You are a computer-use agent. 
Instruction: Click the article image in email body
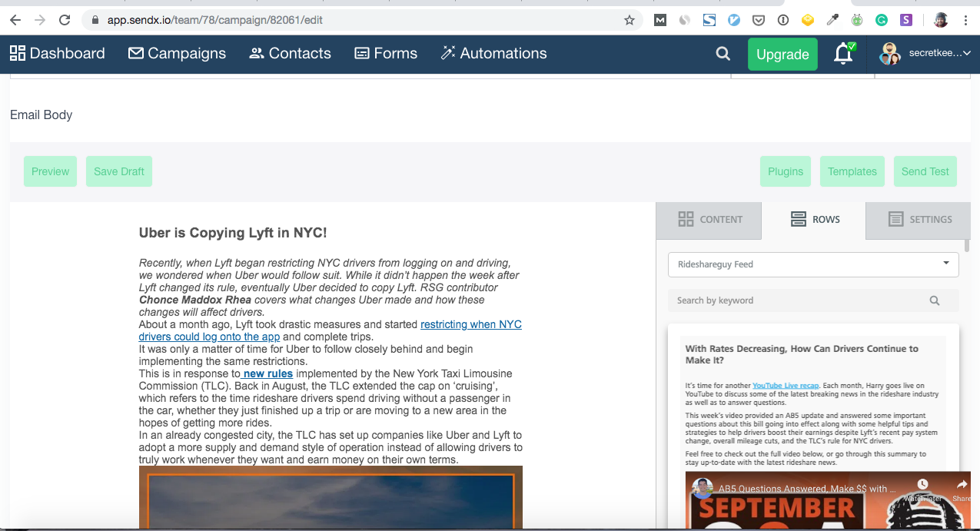(x=331, y=498)
